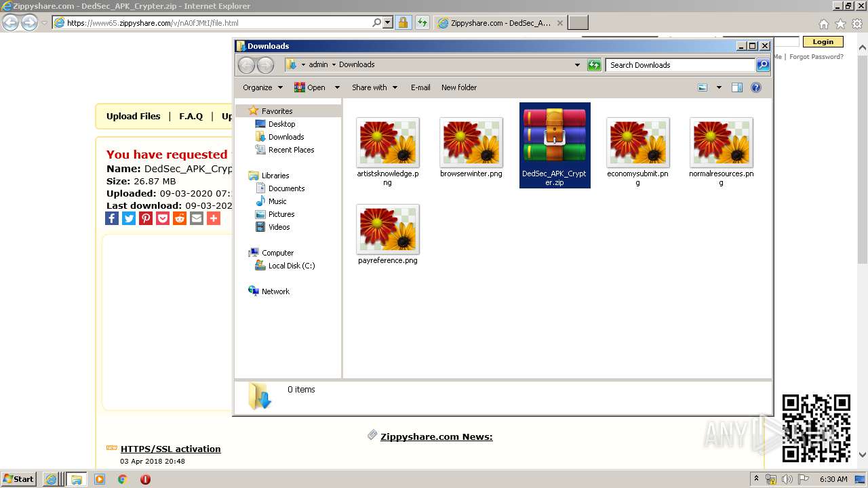
Task: Open the view options dropdown arrow
Action: coord(719,87)
